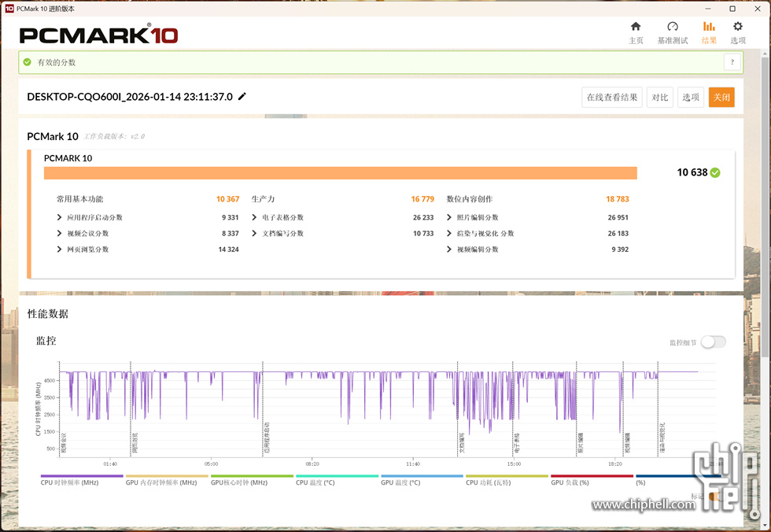771x532 pixels.
Task: Go to the 主页 home icon
Action: point(636,27)
